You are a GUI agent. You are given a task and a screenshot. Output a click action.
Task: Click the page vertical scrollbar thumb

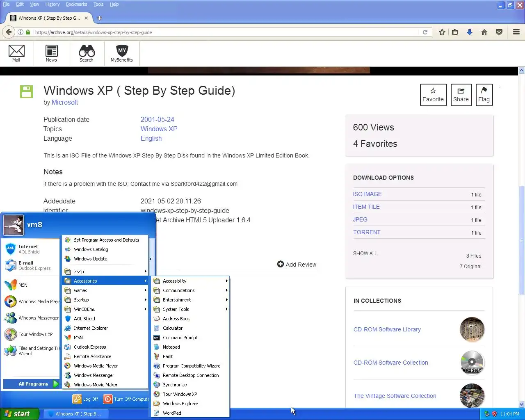[522, 240]
